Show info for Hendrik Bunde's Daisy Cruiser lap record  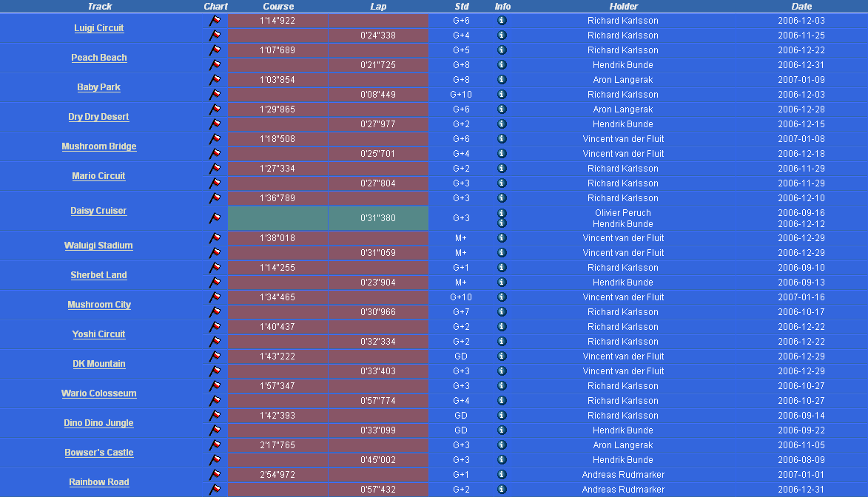[x=502, y=223]
